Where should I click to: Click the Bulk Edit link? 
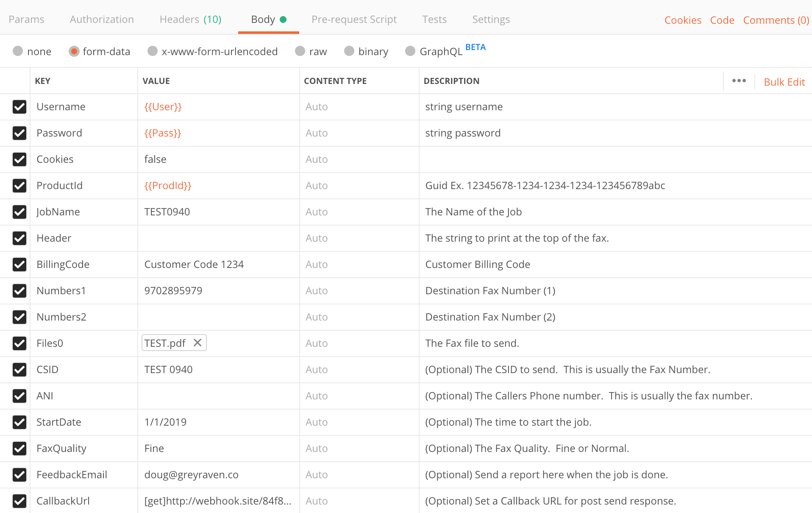tap(784, 81)
